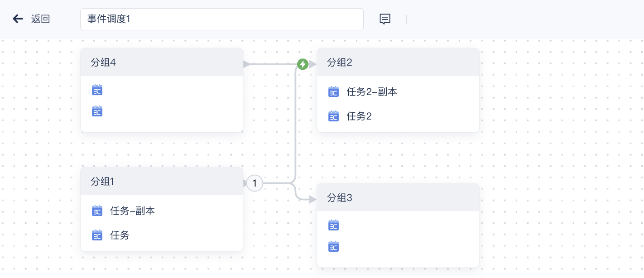Click the 任务2-副本 task icon
This screenshot has height=278, width=644.
(x=334, y=92)
